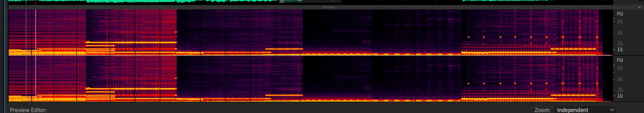The image size is (644, 113).
Task: Click the "Preview Editor:" label
Action: point(28,110)
